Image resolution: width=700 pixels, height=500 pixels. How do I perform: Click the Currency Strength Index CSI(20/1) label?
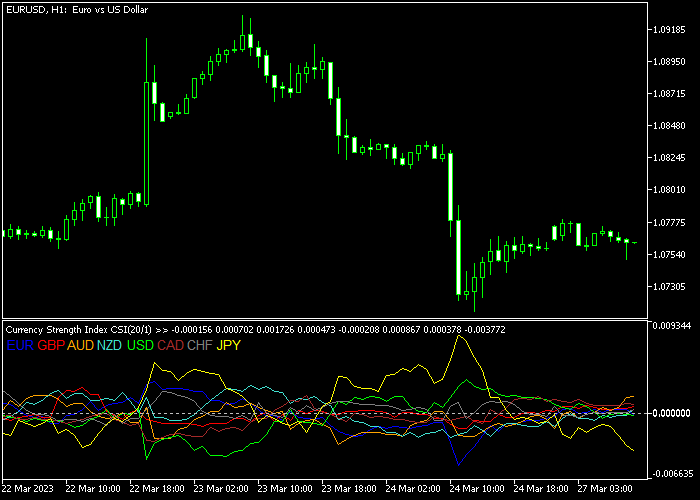pos(78,330)
